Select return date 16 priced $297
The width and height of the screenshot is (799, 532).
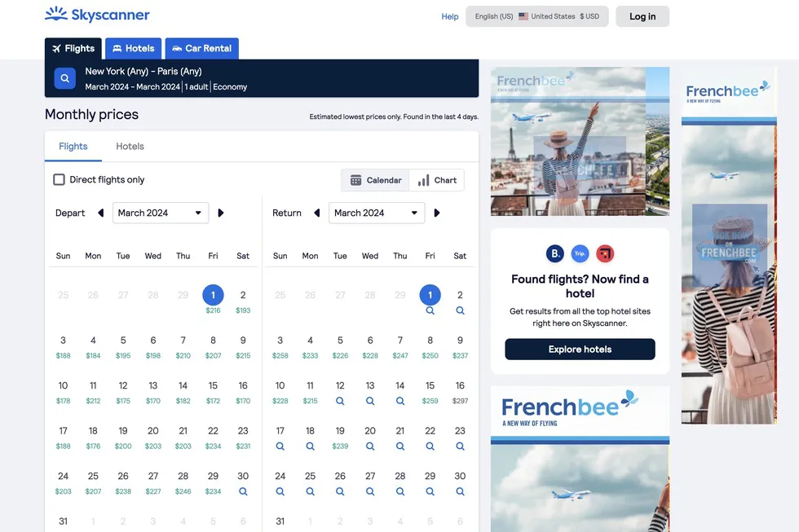pyautogui.click(x=460, y=392)
